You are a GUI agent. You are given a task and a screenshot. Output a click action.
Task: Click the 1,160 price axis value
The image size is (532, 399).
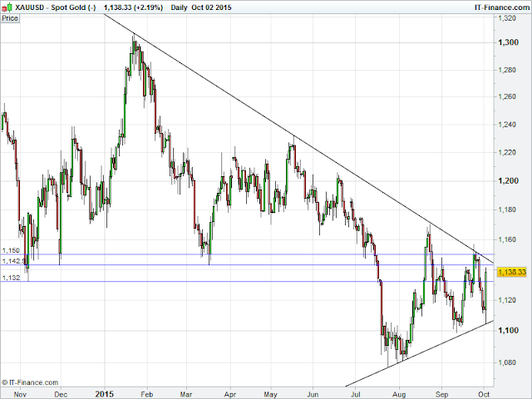click(x=506, y=239)
